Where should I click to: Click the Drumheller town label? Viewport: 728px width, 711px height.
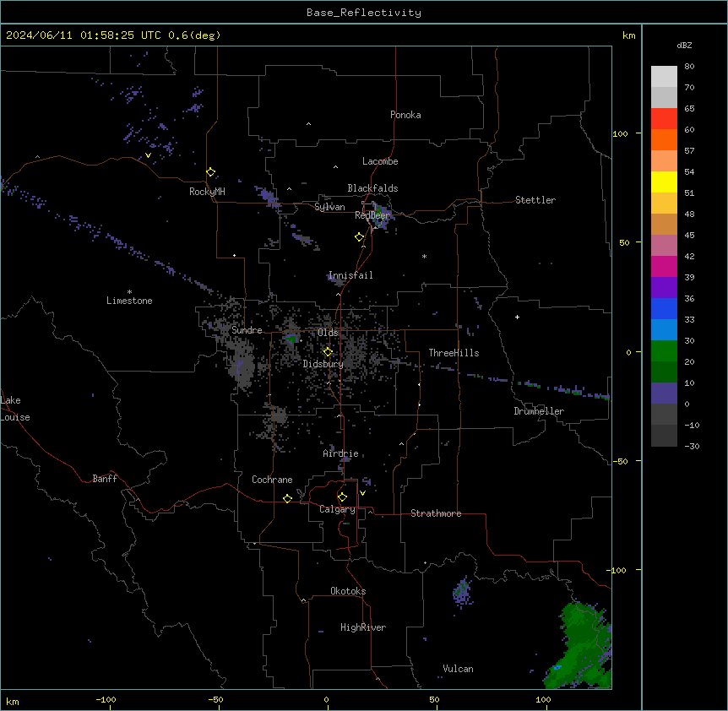(539, 411)
